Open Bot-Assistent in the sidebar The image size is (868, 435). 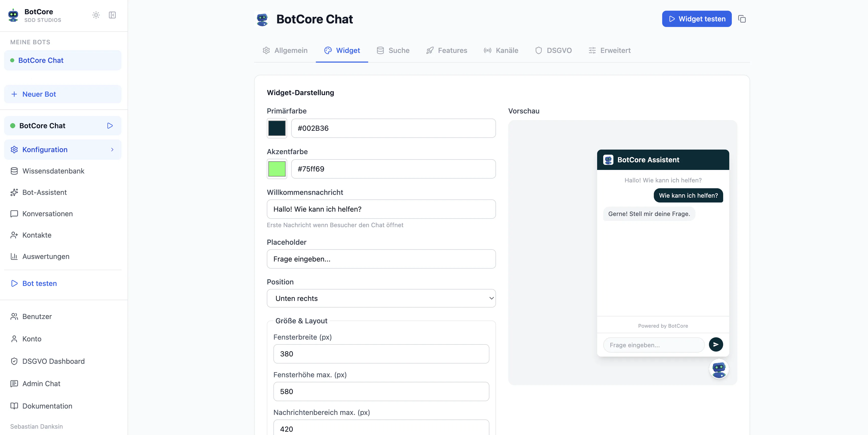tap(63, 193)
